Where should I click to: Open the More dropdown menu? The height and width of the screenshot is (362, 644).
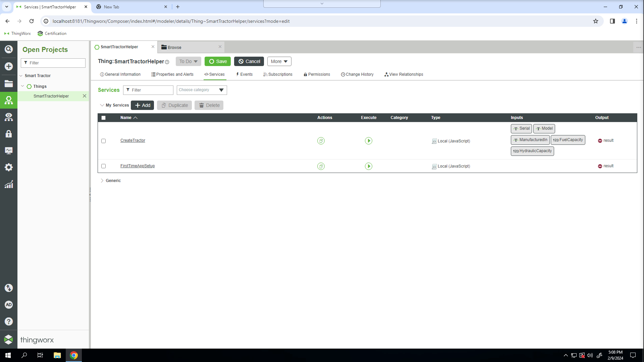pos(279,61)
